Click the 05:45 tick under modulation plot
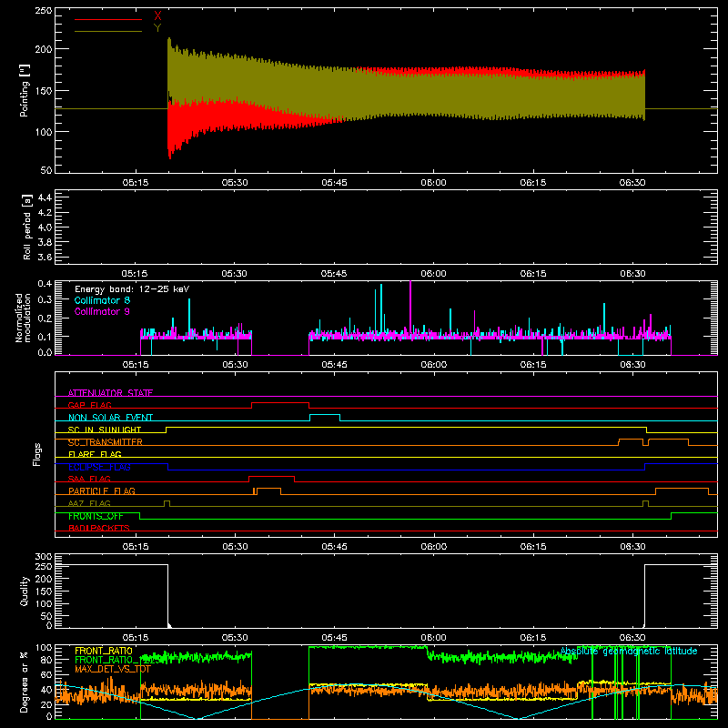728x728 pixels. 334,365
